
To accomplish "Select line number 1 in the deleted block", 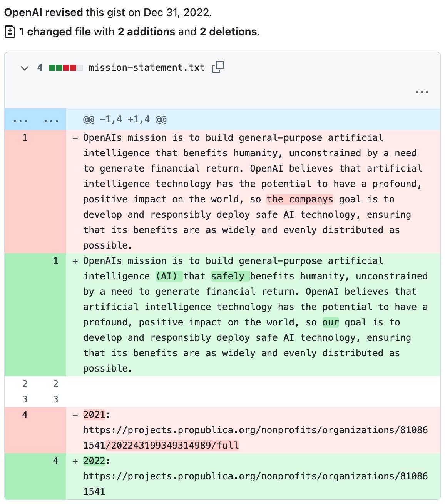I will click(x=25, y=137).
